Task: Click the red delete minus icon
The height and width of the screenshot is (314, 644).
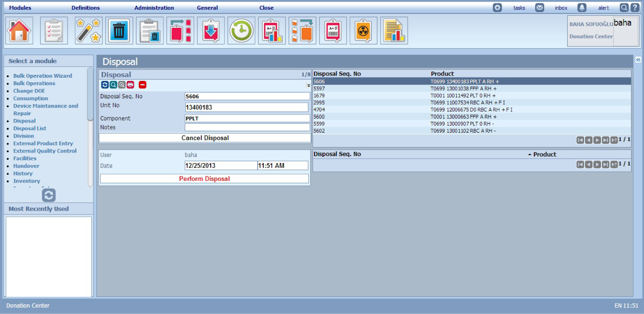Action: point(142,85)
